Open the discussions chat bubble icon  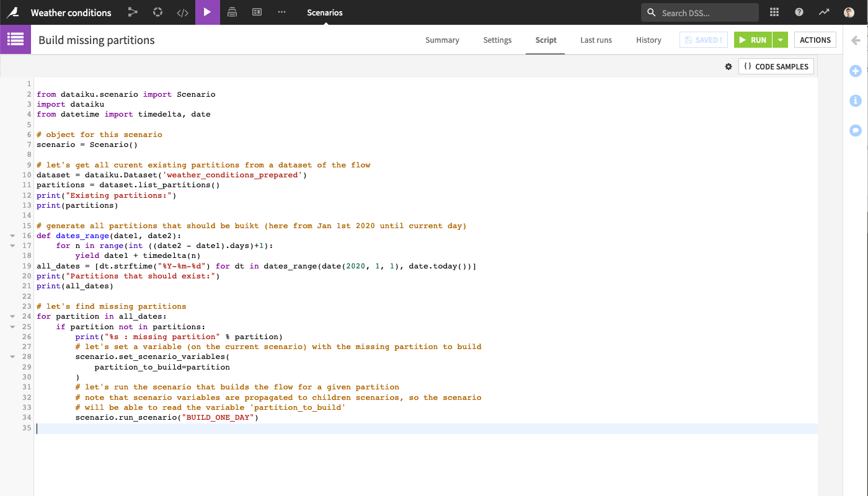856,130
